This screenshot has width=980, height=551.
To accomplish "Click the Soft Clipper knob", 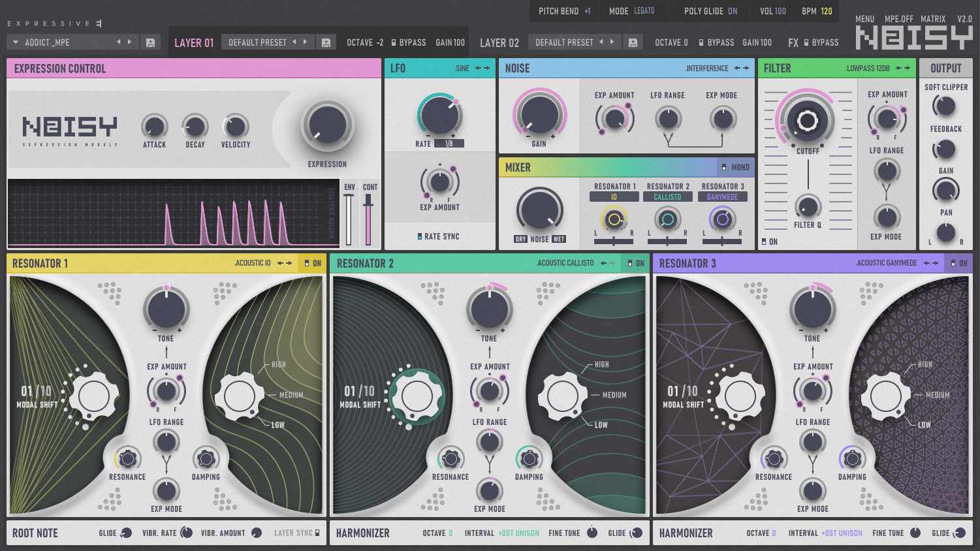I will point(945,105).
